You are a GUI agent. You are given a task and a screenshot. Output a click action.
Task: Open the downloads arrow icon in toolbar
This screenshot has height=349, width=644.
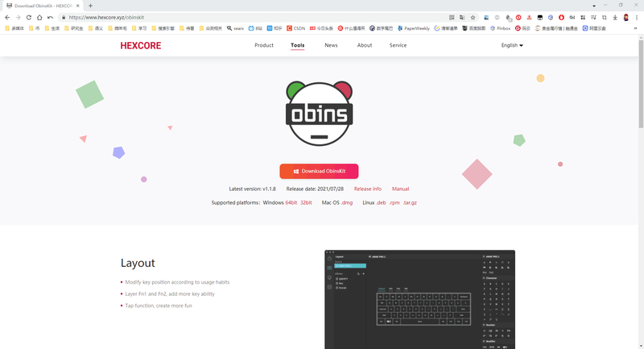tap(615, 17)
